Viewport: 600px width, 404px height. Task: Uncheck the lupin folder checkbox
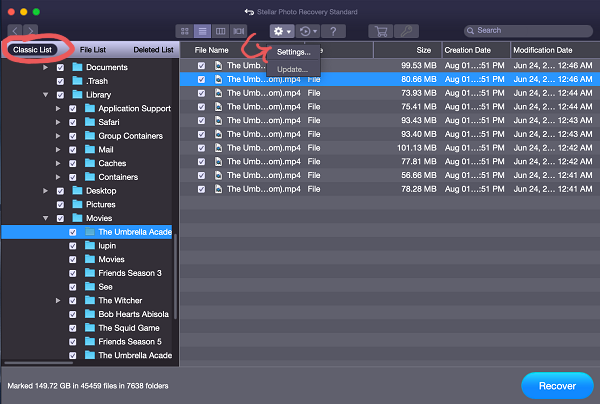72,246
